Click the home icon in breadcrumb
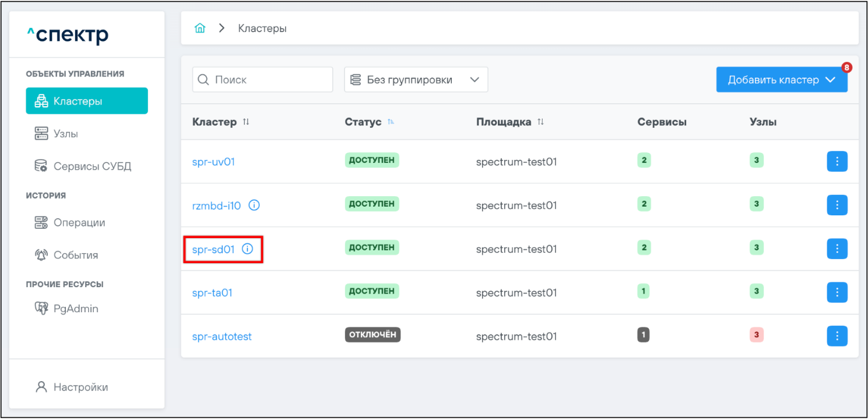This screenshot has height=419, width=868. [200, 28]
